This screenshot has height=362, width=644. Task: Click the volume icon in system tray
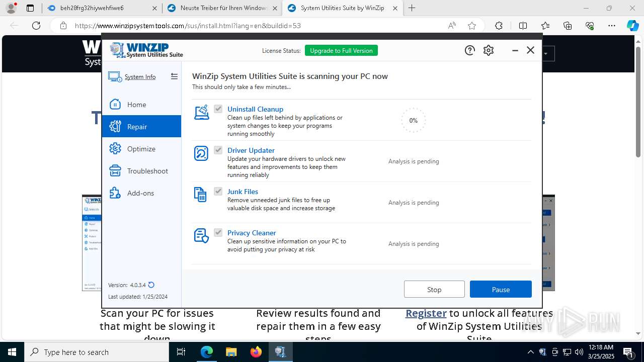579,352
